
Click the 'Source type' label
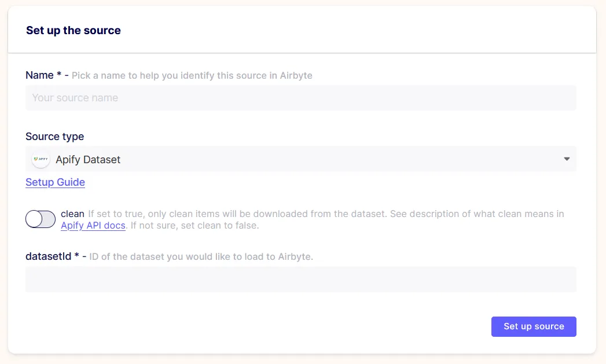coord(54,137)
